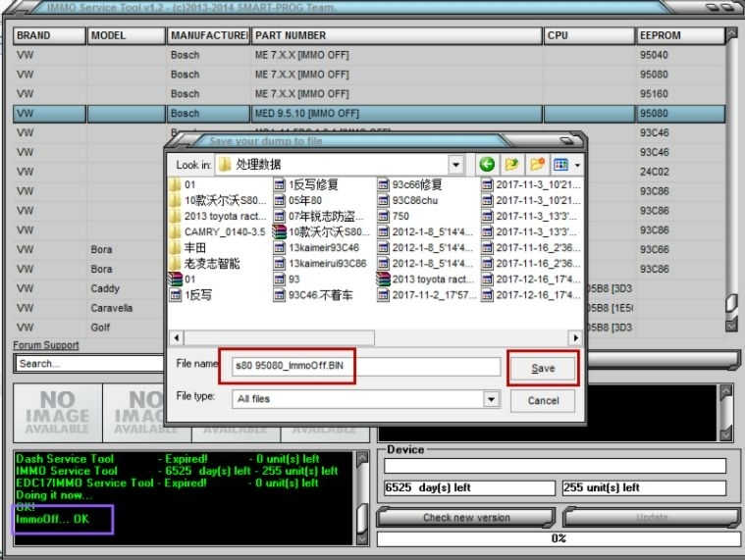745x560 pixels.
Task: Go up one folder level icon
Action: click(x=511, y=165)
